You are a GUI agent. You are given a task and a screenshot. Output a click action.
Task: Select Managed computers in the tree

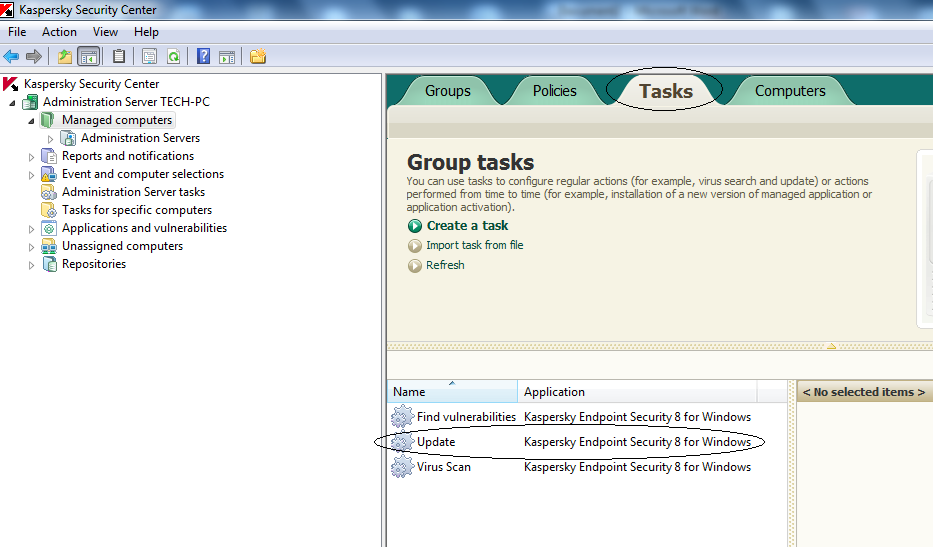click(117, 120)
